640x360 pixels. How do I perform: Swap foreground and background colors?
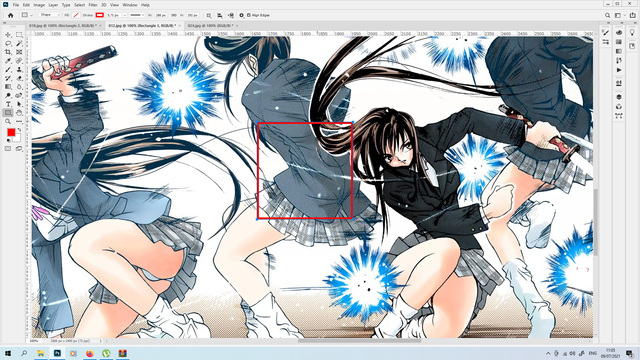click(19, 129)
